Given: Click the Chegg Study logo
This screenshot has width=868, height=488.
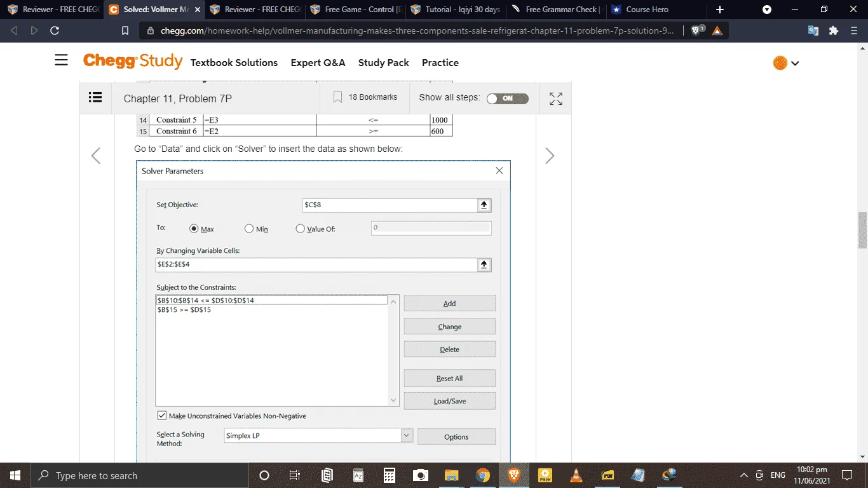Looking at the screenshot, I should click(132, 61).
